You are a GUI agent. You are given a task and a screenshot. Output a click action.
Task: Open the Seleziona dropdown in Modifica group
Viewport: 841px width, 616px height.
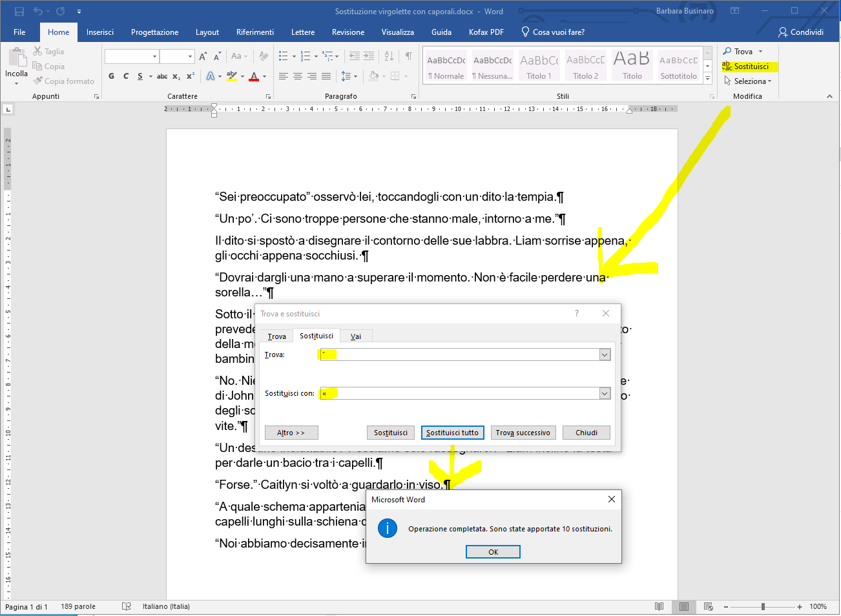(749, 81)
